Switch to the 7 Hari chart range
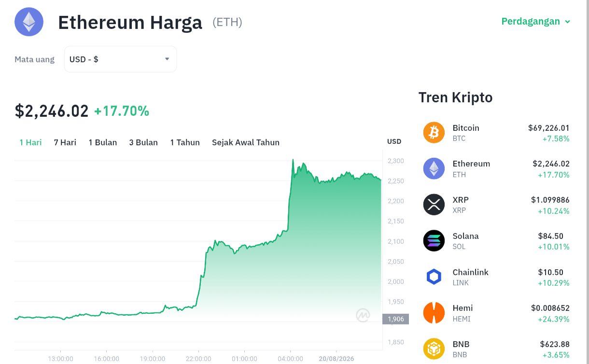The width and height of the screenshot is (589, 364). 65,142
